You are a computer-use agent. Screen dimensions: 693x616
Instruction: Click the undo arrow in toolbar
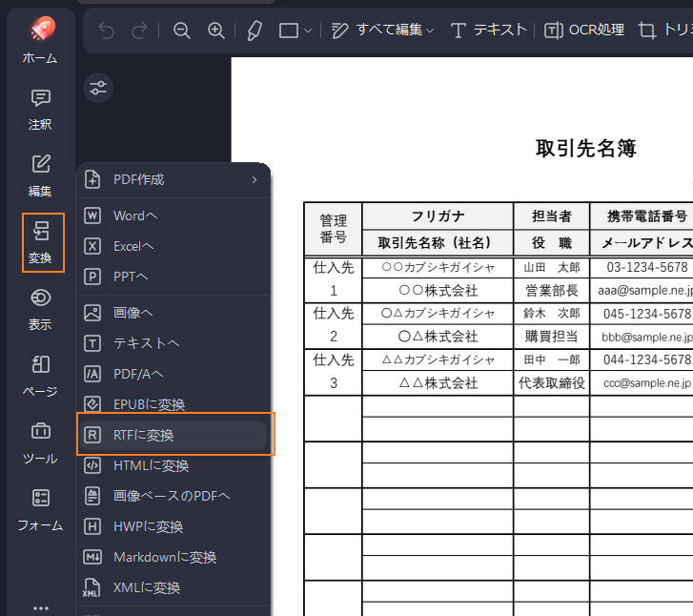pyautogui.click(x=106, y=31)
